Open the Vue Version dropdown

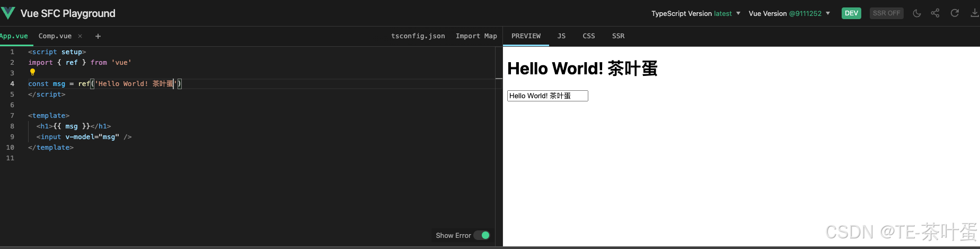(x=789, y=13)
